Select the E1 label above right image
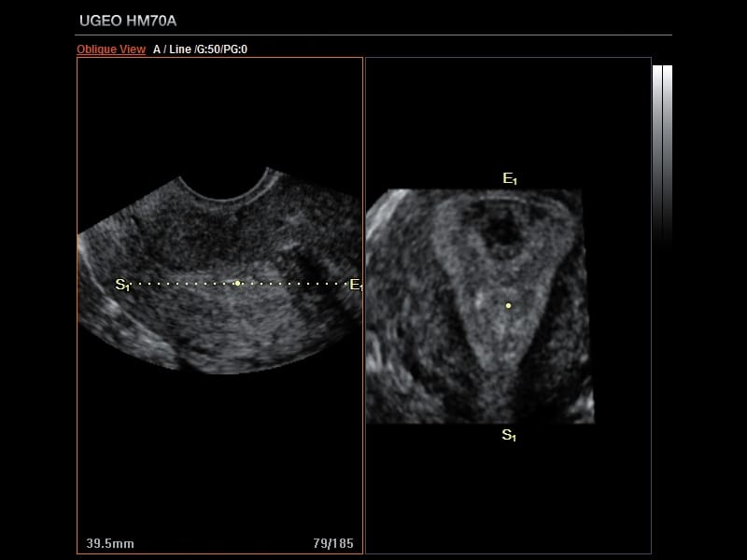This screenshot has width=747, height=560. point(509,178)
